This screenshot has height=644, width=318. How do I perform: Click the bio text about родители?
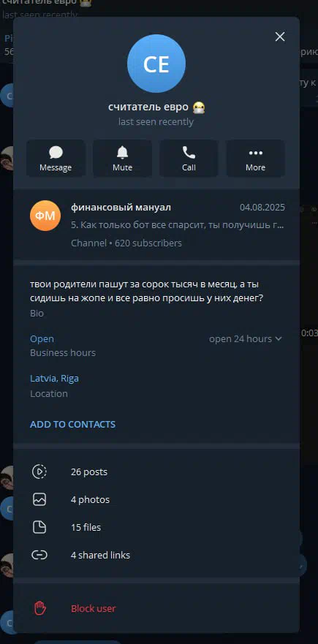coord(147,291)
